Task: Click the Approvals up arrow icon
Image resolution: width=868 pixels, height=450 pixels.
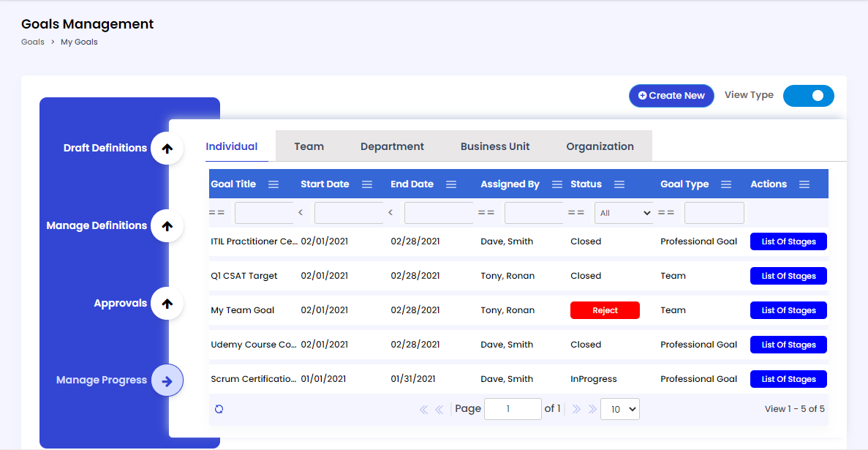Action: point(167,304)
